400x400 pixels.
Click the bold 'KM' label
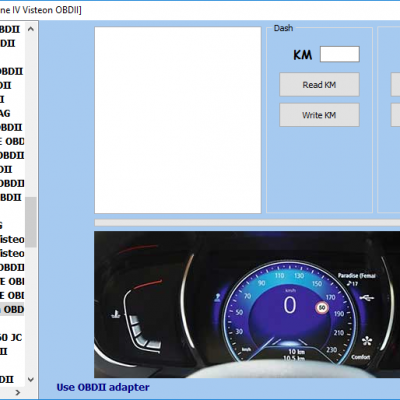[303, 55]
